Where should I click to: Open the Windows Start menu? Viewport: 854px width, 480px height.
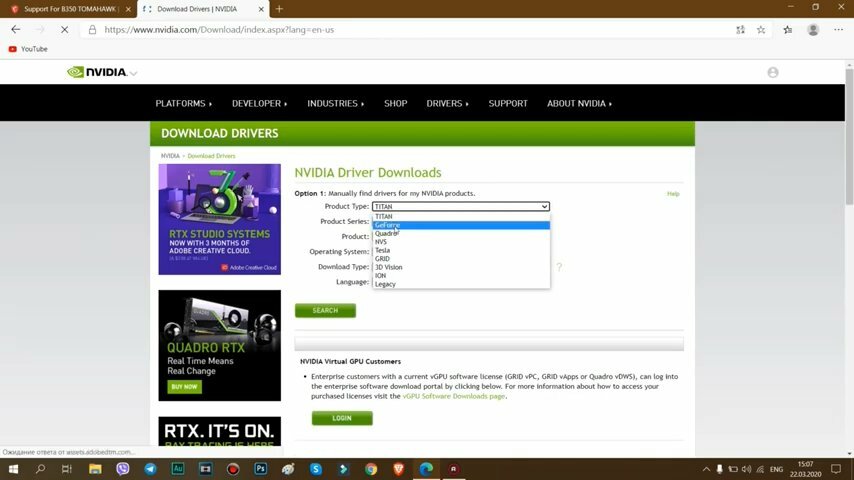(13, 469)
